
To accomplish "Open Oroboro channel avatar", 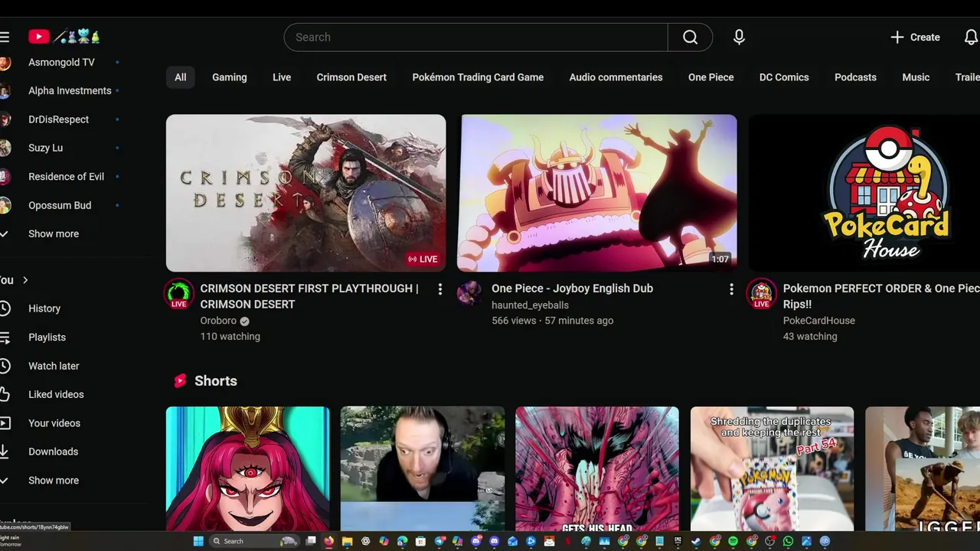I will (178, 293).
